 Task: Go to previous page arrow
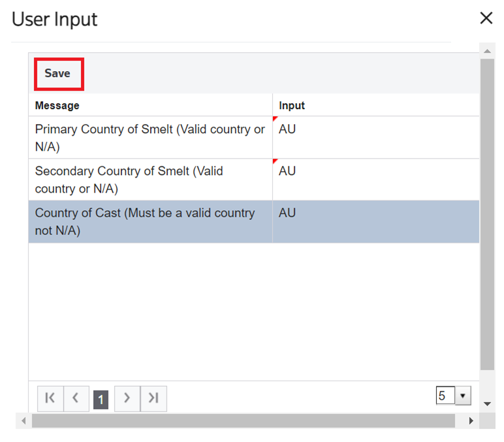(x=76, y=398)
